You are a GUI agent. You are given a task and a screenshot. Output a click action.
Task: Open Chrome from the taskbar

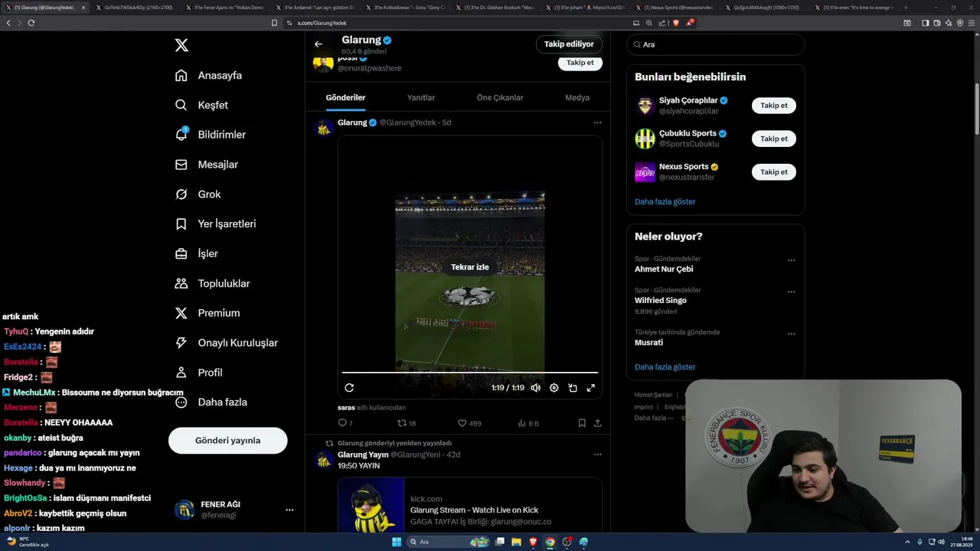(x=550, y=542)
